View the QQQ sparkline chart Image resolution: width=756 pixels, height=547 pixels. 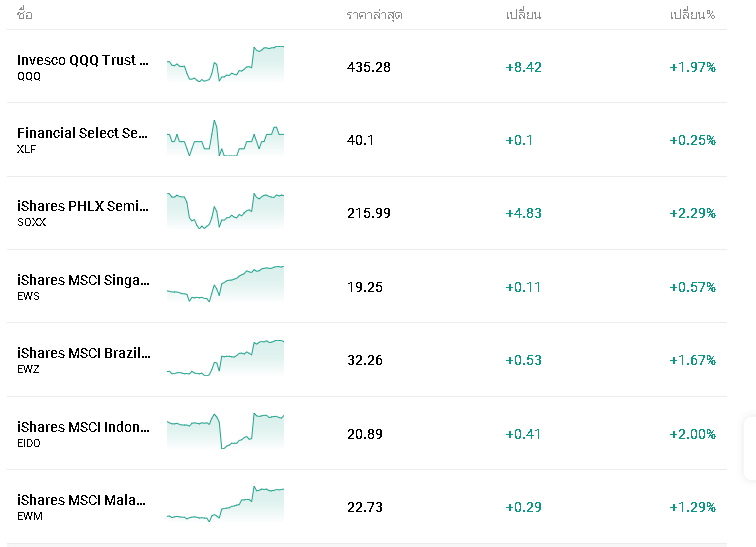(x=225, y=64)
